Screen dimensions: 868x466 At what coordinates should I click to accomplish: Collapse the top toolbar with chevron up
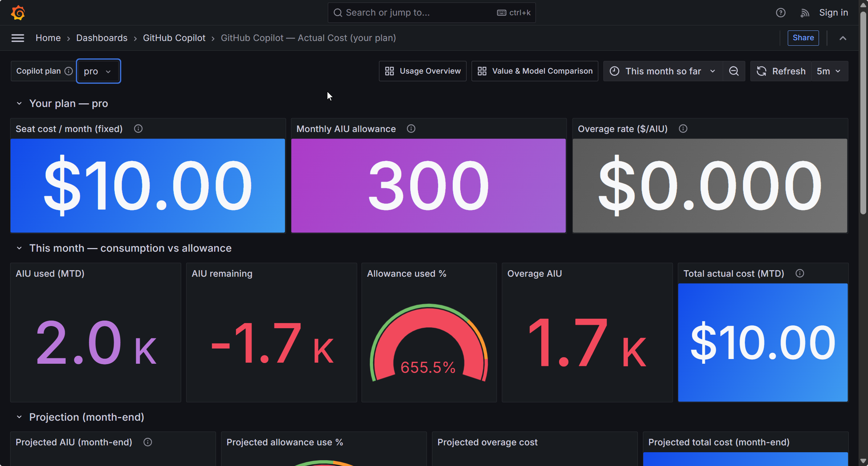(x=843, y=38)
